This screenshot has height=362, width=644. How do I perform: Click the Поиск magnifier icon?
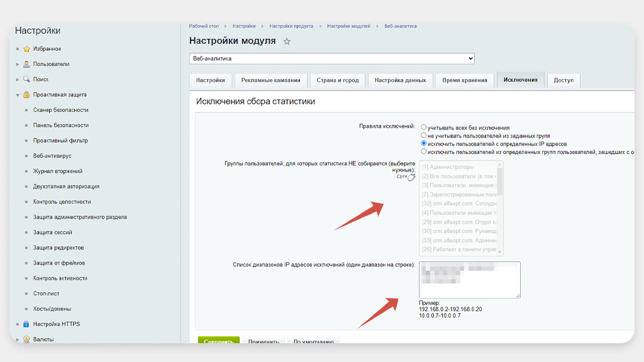26,79
